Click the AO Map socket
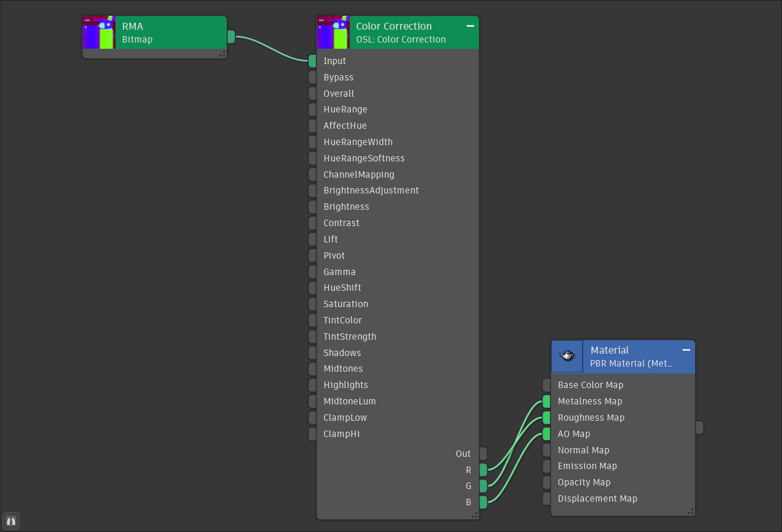 [x=547, y=434]
